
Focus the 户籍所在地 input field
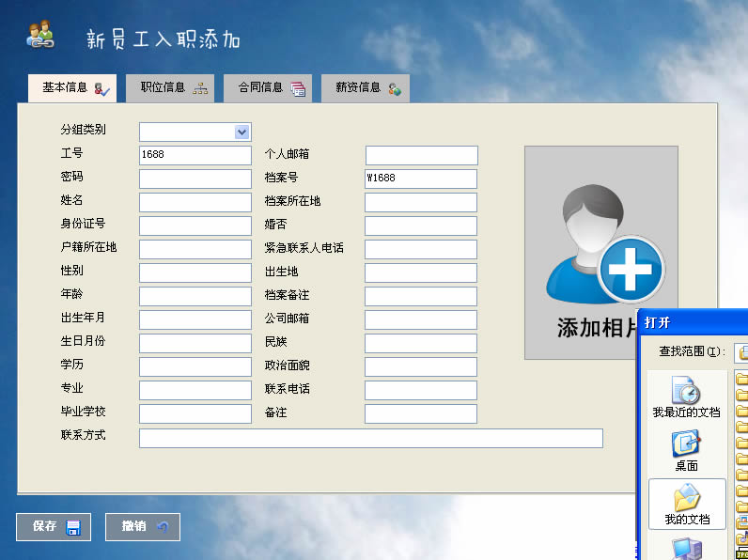point(195,250)
